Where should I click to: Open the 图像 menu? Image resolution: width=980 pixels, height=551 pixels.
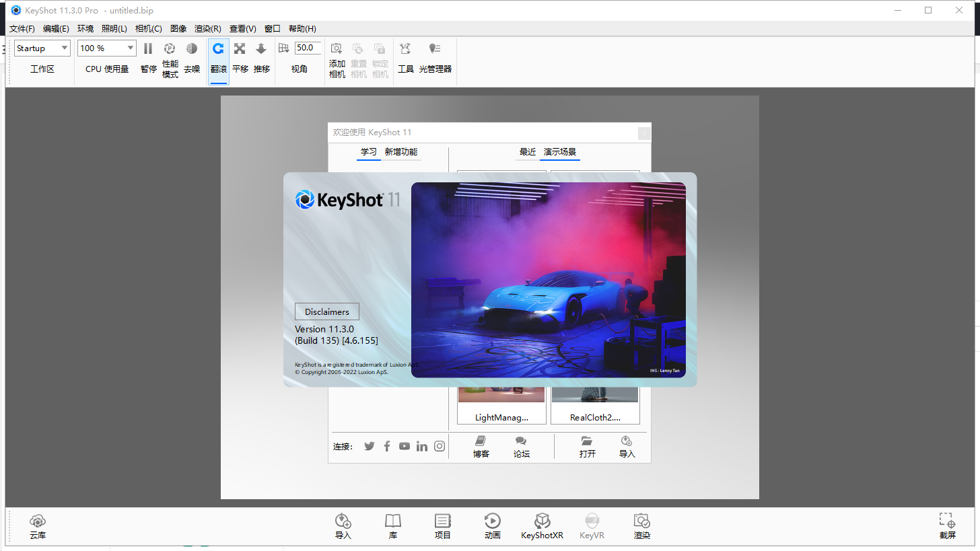tap(178, 29)
